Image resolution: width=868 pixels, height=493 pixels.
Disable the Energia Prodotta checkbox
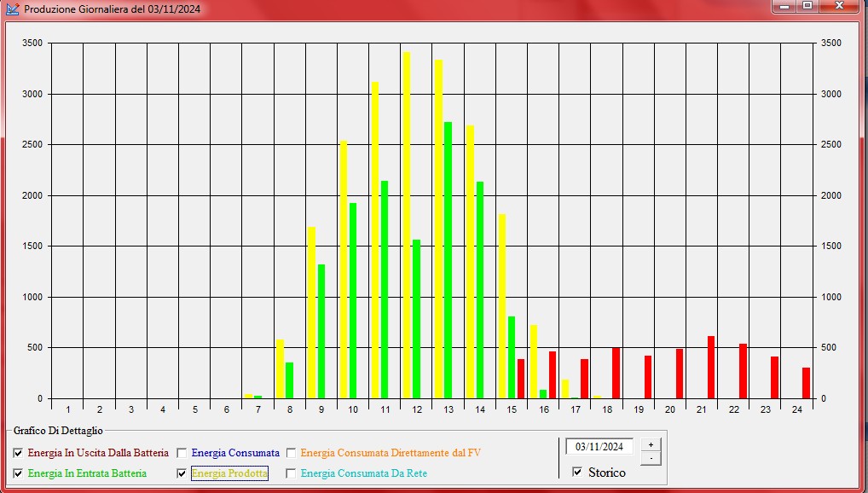point(182,473)
